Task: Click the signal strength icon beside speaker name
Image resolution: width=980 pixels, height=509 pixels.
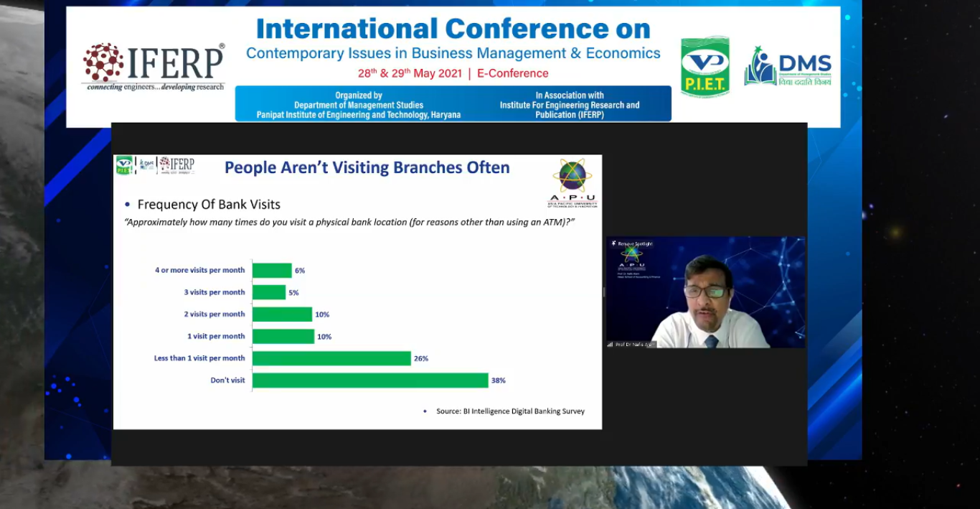Action: pos(611,345)
